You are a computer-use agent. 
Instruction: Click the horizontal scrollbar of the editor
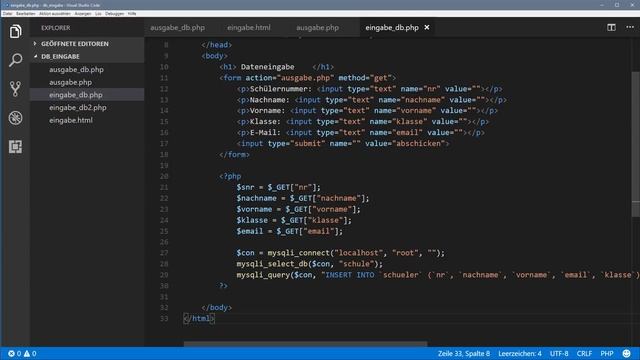pyautogui.click(x=305, y=344)
